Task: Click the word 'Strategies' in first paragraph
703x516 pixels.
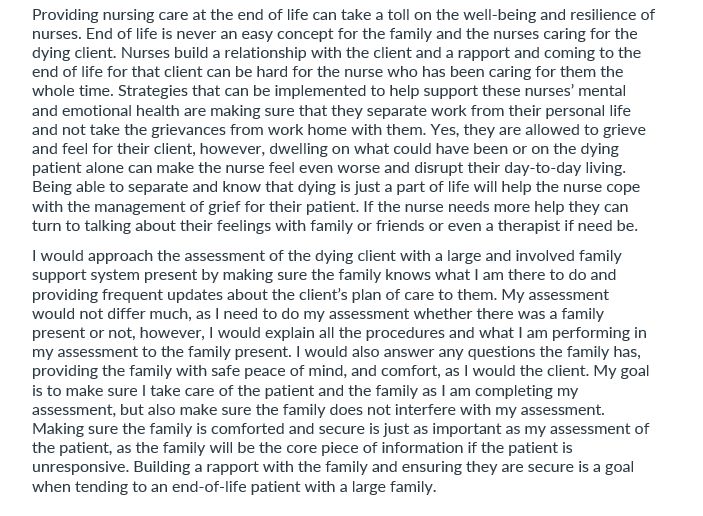Action: (x=152, y=91)
